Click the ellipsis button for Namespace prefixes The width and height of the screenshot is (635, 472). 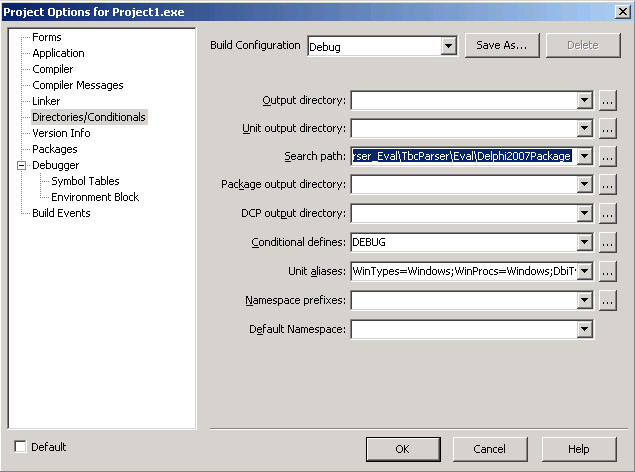pos(607,301)
